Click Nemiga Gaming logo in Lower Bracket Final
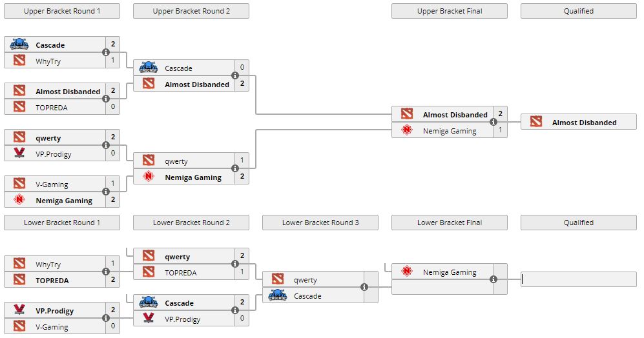 point(407,272)
